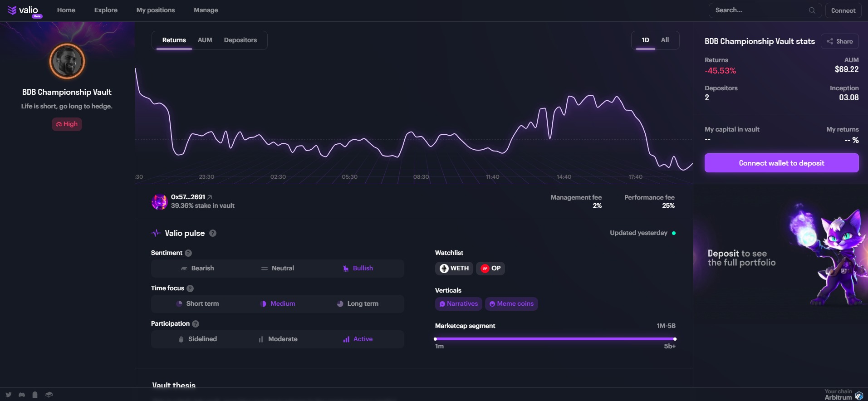Switch to the AUM chart tab

(x=205, y=40)
